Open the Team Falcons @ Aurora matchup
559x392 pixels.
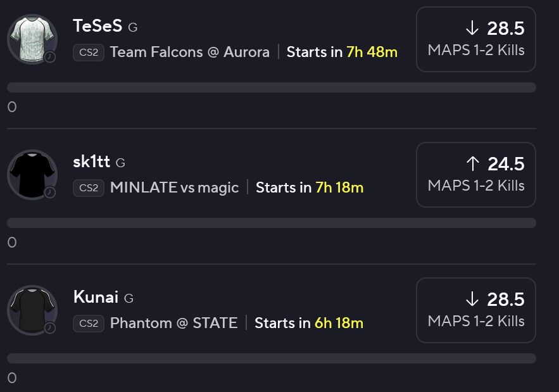pos(189,52)
